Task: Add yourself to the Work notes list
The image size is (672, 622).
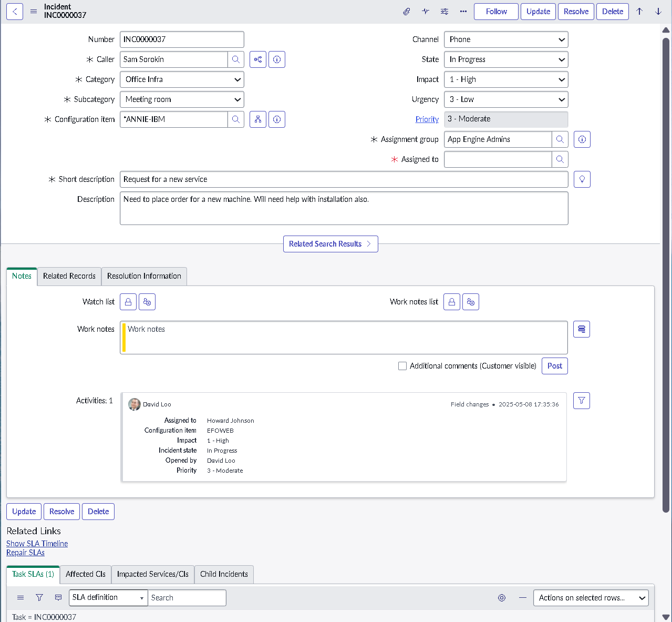Action: 471,301
